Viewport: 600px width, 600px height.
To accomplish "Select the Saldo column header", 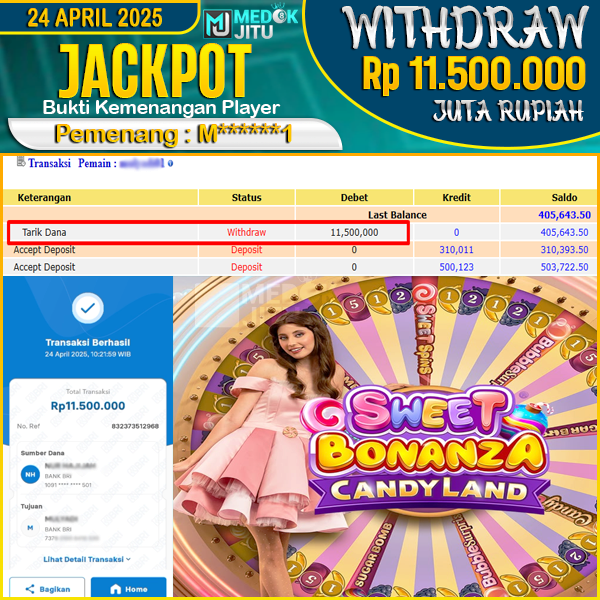I will [564, 197].
